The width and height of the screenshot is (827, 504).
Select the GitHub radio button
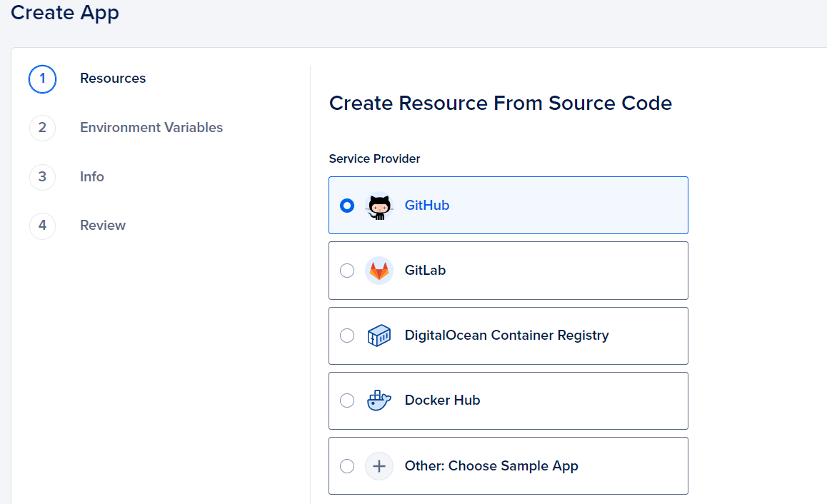point(347,206)
